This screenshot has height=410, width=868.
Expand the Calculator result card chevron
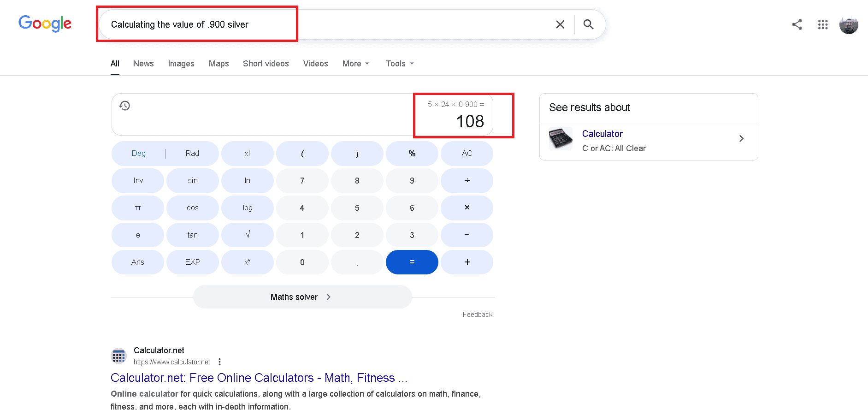pyautogui.click(x=741, y=138)
